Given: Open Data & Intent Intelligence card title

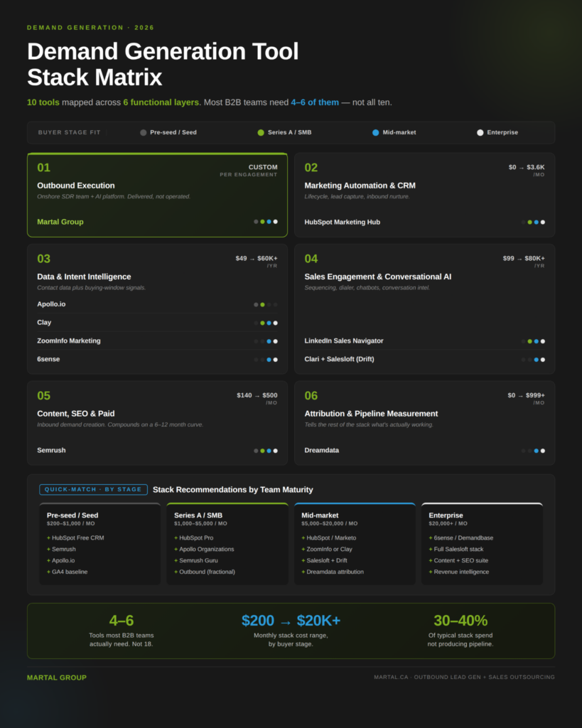Looking at the screenshot, I should tap(84, 277).
